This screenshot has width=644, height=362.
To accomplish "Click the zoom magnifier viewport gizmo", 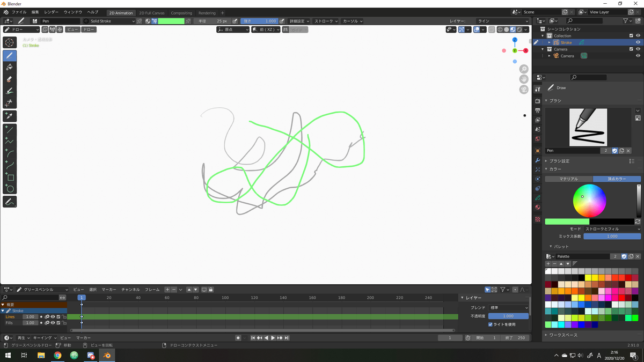I will pyautogui.click(x=524, y=69).
